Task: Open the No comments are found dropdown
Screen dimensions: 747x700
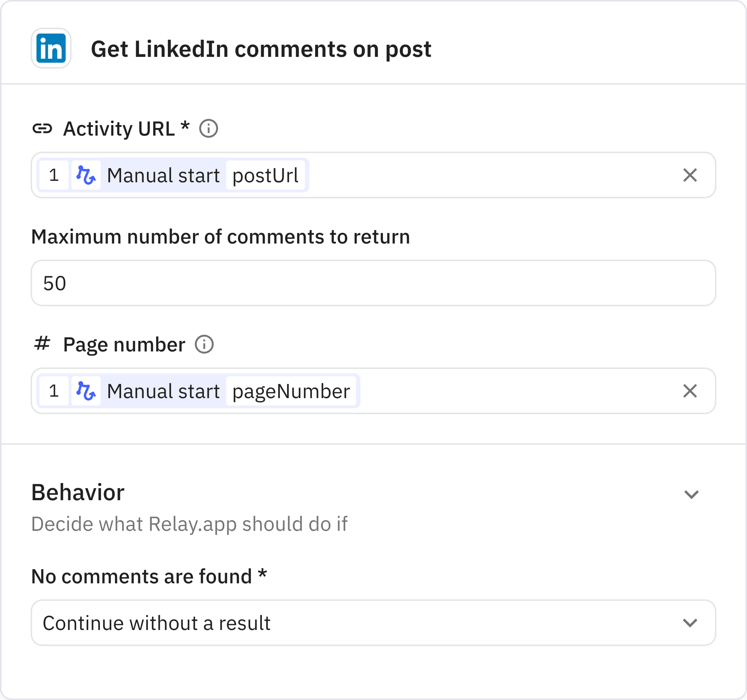Action: click(373, 623)
